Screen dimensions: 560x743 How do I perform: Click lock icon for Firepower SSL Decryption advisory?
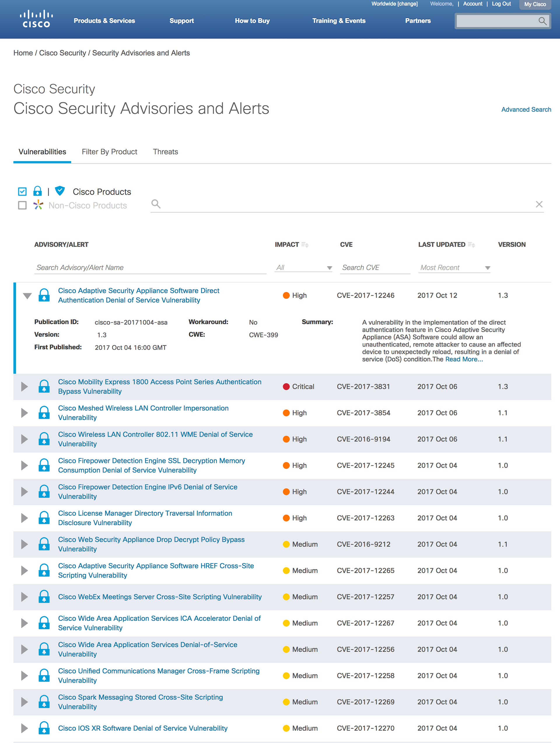click(x=44, y=465)
